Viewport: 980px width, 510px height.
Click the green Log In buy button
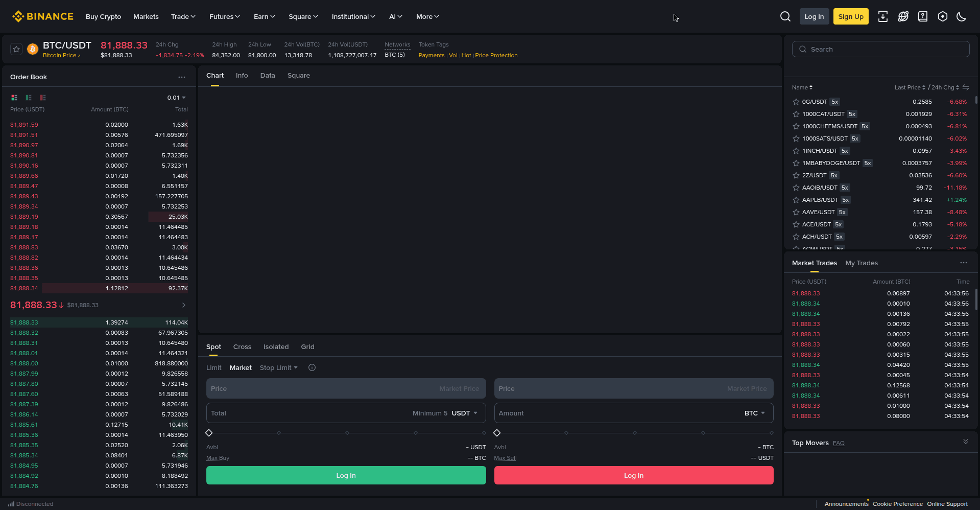pos(346,475)
